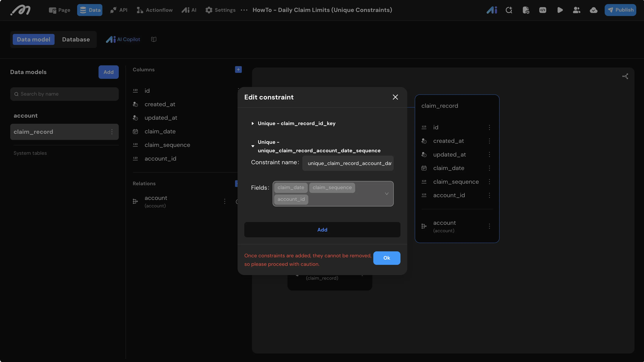
Task: Open the Fields dropdown arrow
Action: point(387,194)
